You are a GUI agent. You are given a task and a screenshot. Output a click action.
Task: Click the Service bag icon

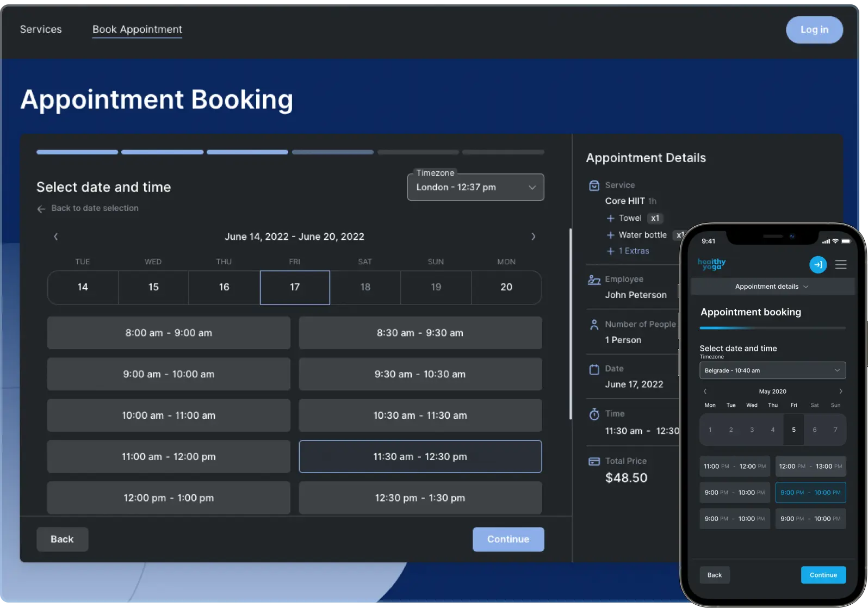594,185
